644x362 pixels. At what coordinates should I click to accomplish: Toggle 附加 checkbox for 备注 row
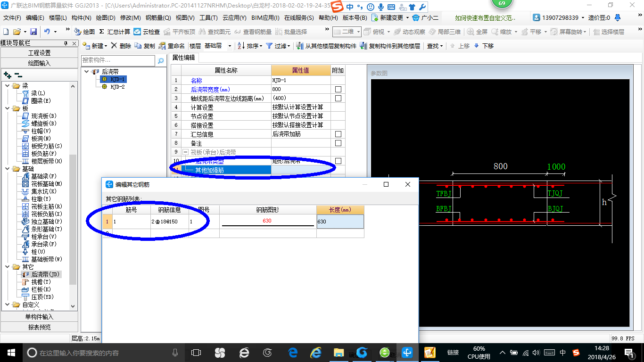(338, 143)
